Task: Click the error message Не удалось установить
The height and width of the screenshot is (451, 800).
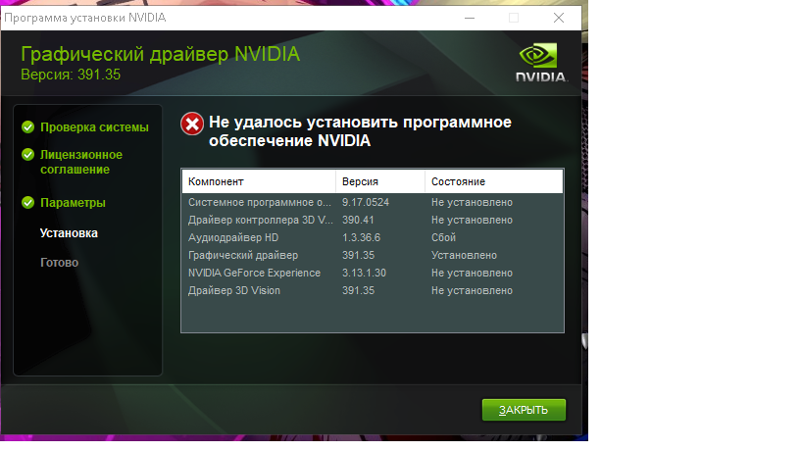Action: click(360, 131)
